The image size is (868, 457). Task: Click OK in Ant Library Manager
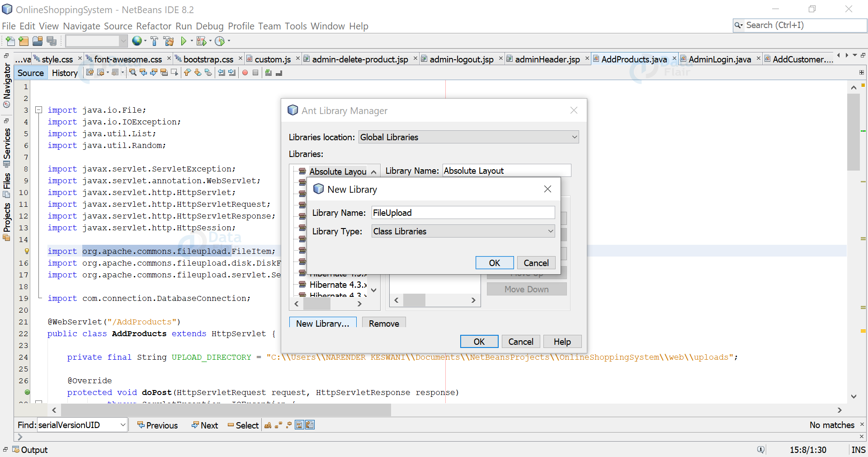(x=479, y=342)
